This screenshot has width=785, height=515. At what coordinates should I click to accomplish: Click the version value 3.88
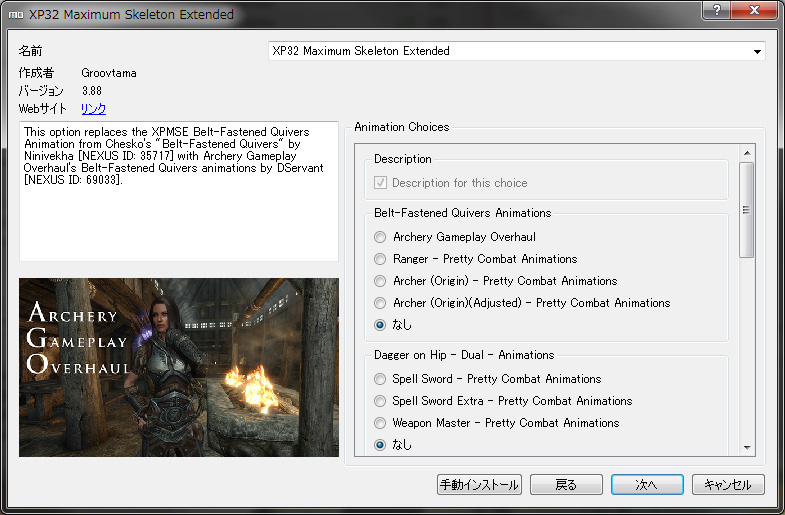(x=92, y=91)
